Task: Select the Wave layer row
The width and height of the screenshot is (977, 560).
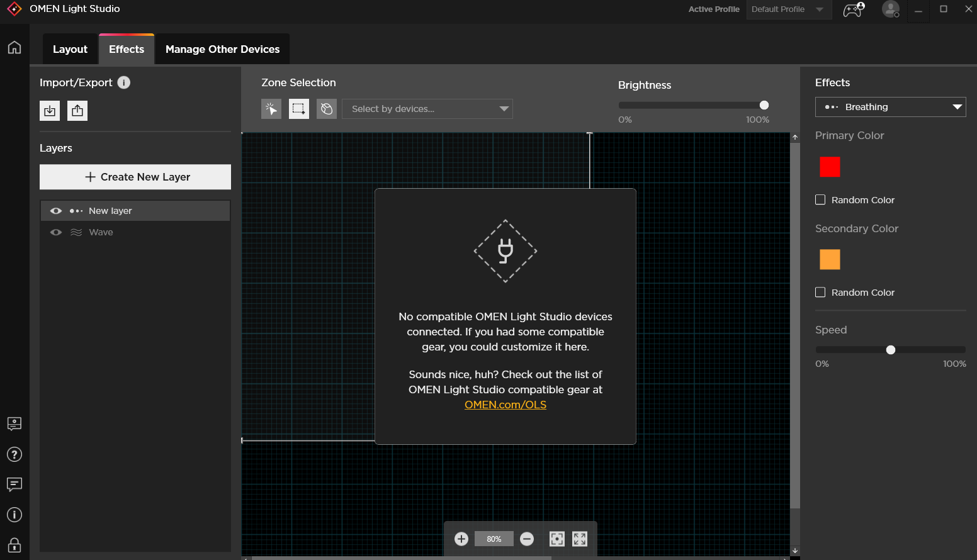Action: click(x=135, y=232)
